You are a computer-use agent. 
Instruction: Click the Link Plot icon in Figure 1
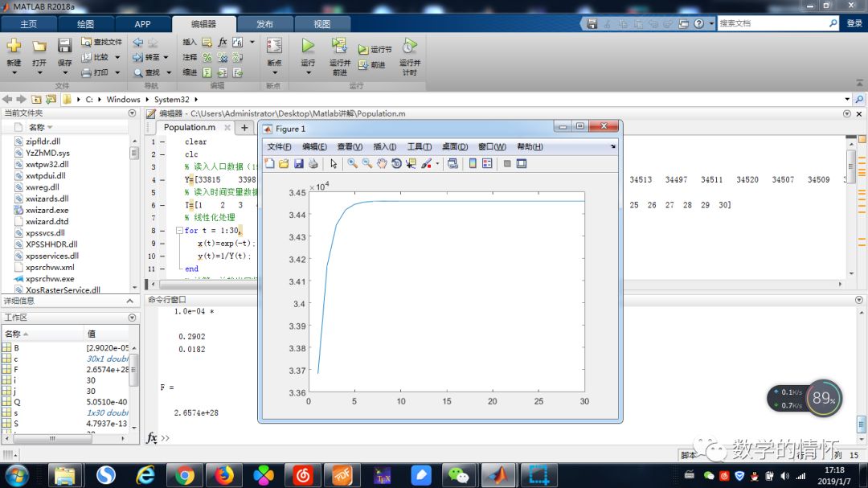[x=452, y=163]
